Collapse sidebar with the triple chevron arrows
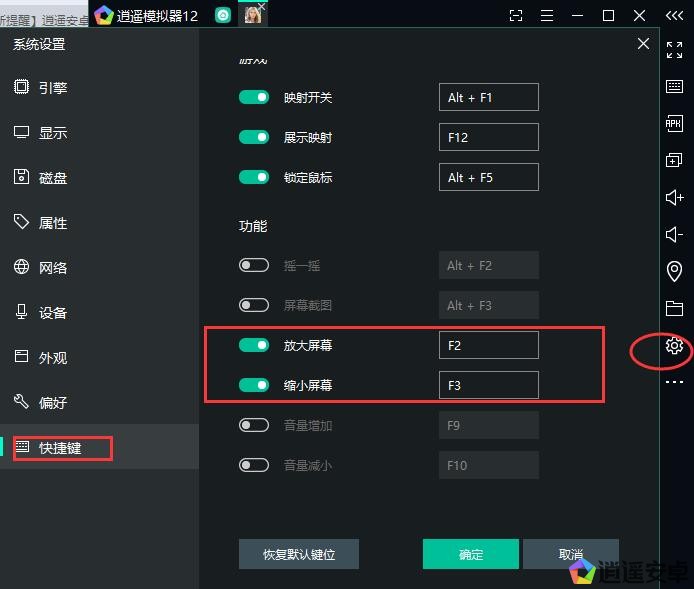Screen dimensions: 694x589 tap(674, 16)
